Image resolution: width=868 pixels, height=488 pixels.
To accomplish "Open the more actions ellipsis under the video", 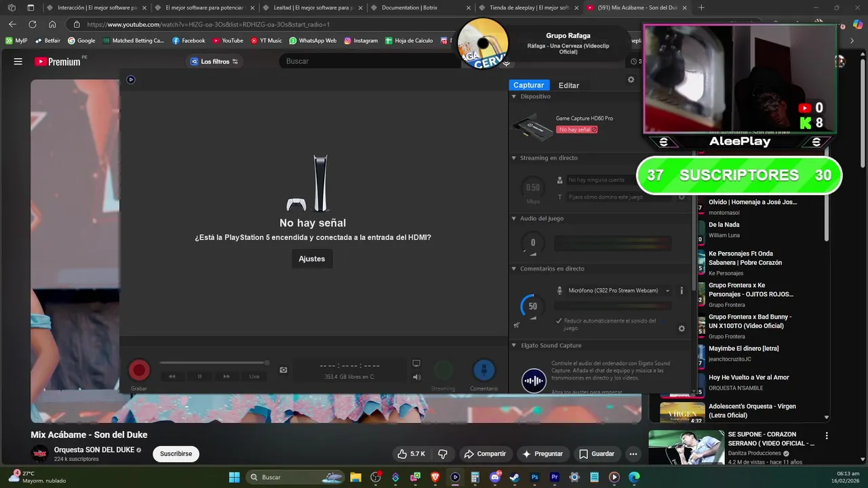I will pos(633,453).
